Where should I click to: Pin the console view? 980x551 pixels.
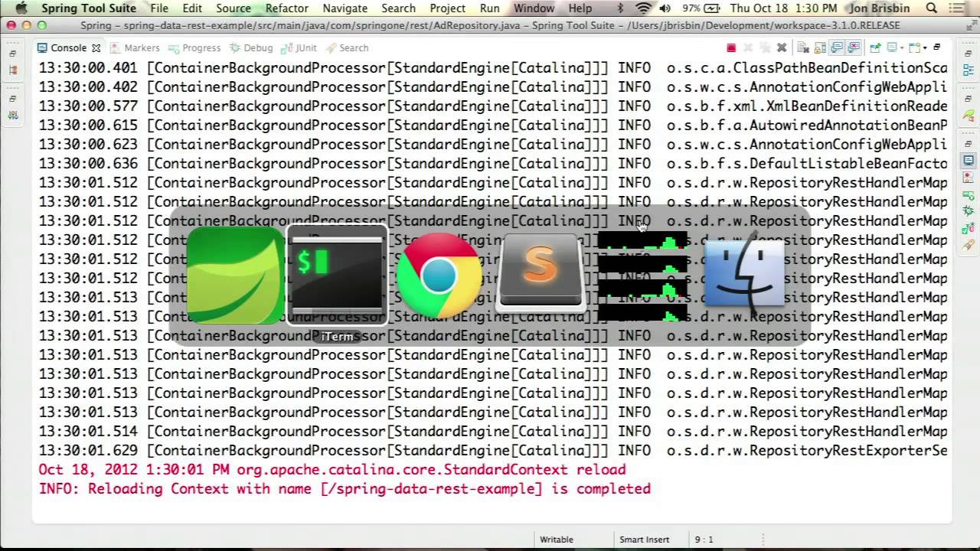875,47
